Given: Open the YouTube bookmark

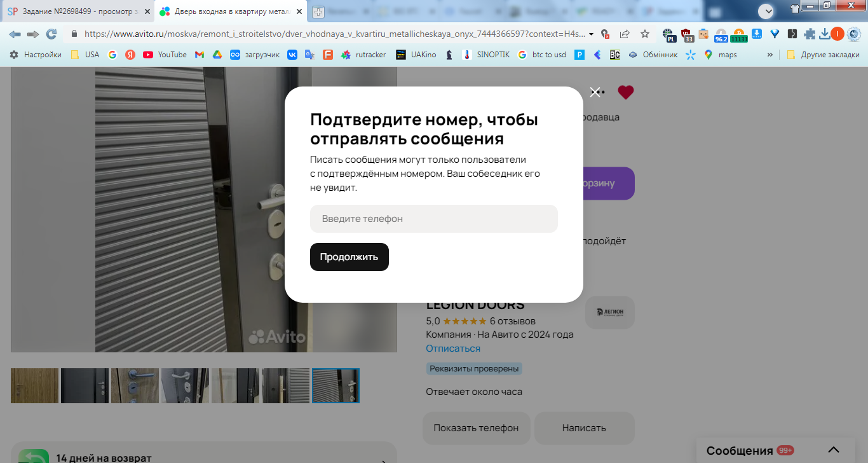Looking at the screenshot, I should click(165, 55).
